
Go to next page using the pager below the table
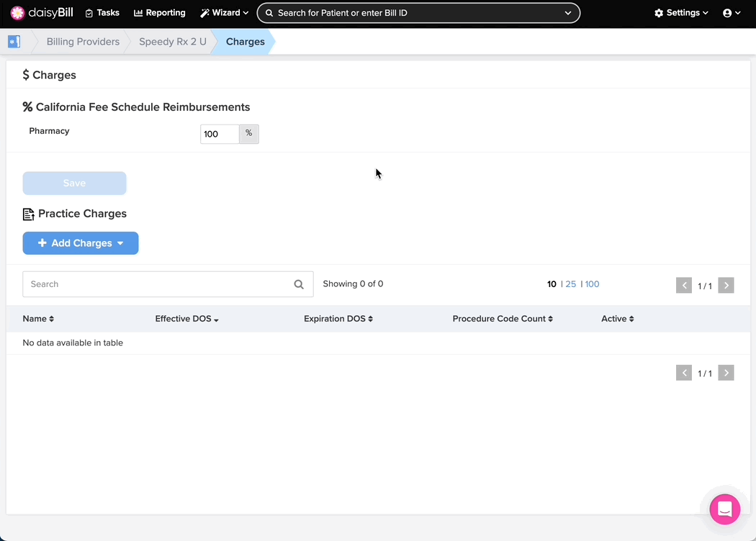726,373
